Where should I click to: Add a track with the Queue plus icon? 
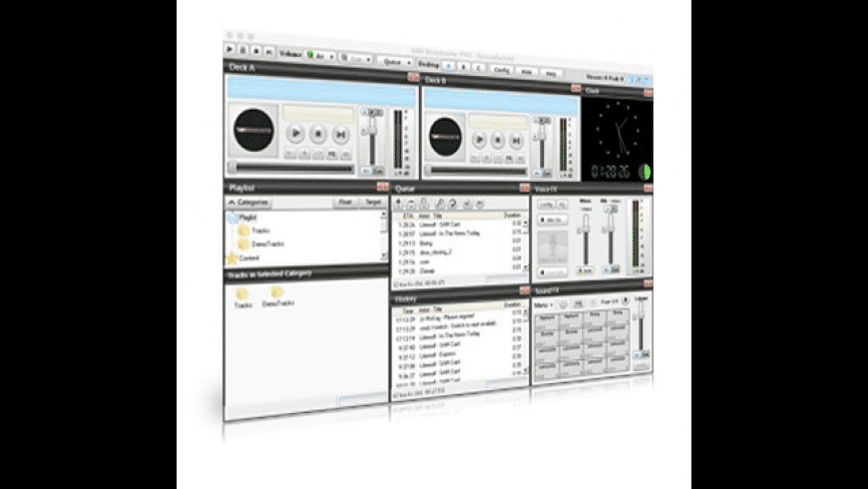pyautogui.click(x=398, y=203)
